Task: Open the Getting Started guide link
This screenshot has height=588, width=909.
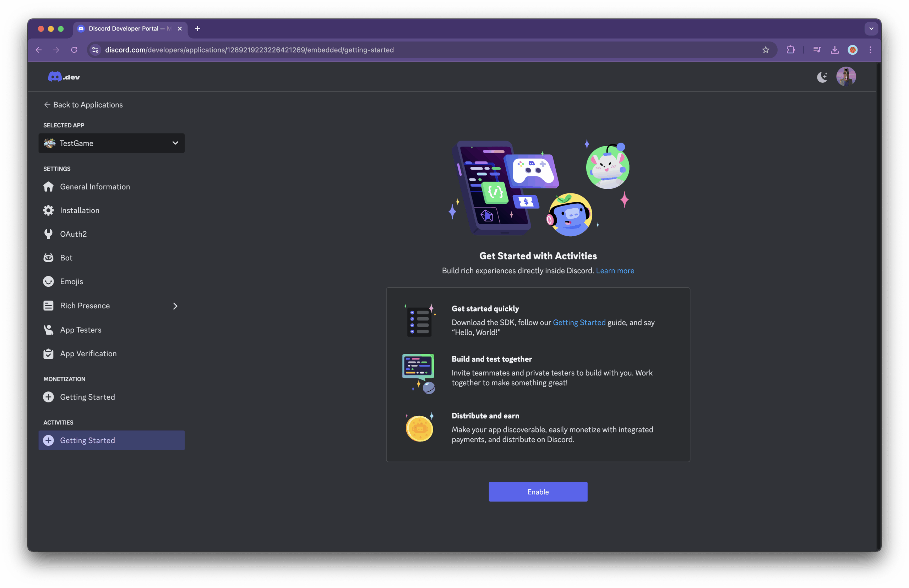Action: tap(579, 323)
